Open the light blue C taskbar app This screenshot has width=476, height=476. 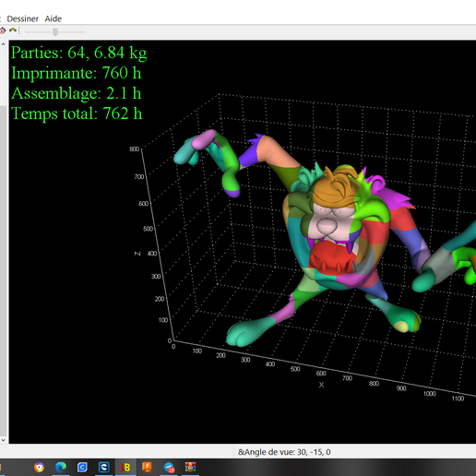click(82, 467)
